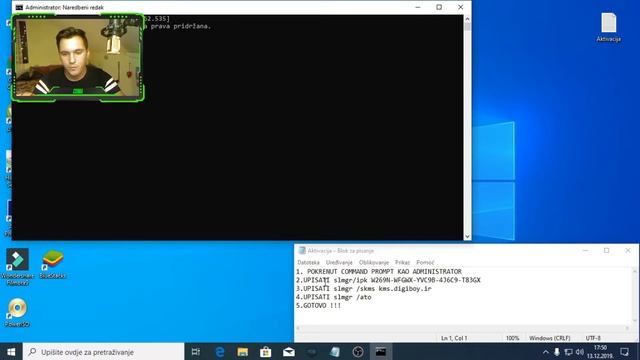This screenshot has width=640, height=360.
Task: Click the microphone tray icon
Action: (557, 352)
